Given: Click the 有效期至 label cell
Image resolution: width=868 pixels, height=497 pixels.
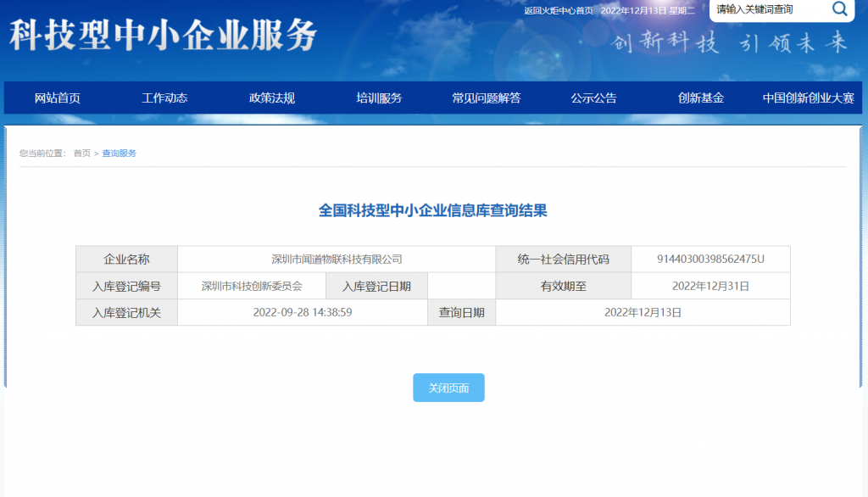Looking at the screenshot, I should pos(564,286).
